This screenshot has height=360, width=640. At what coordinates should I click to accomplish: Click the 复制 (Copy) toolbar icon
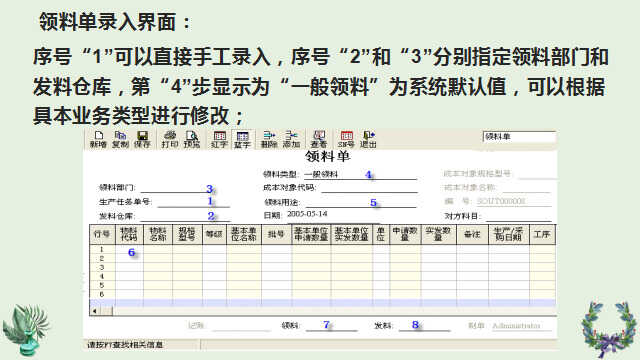click(x=120, y=139)
